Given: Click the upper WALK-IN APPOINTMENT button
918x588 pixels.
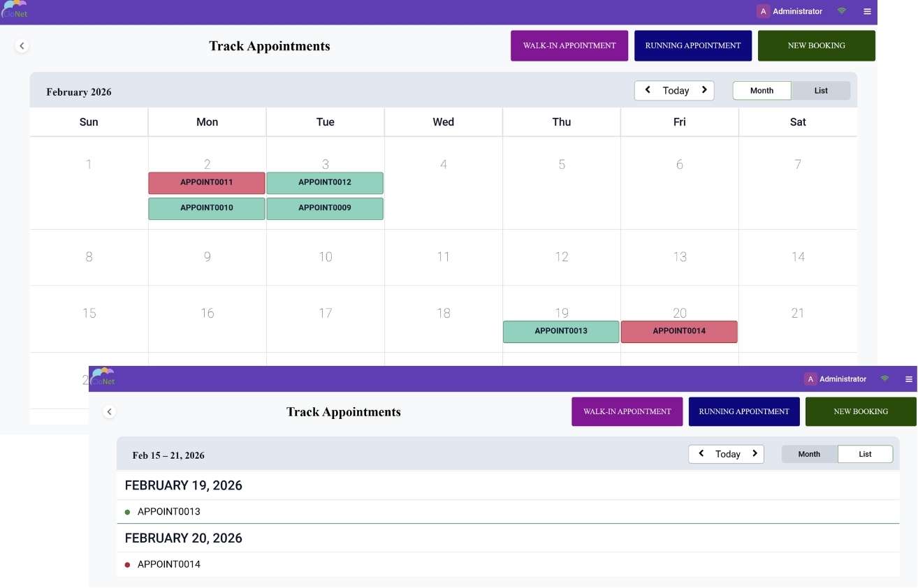Looking at the screenshot, I should pos(569,45).
